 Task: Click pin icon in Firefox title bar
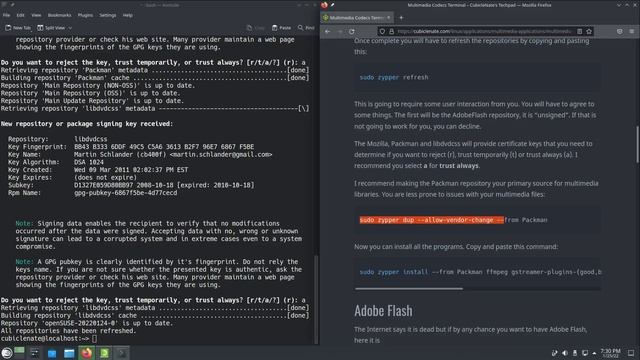(x=332, y=5)
